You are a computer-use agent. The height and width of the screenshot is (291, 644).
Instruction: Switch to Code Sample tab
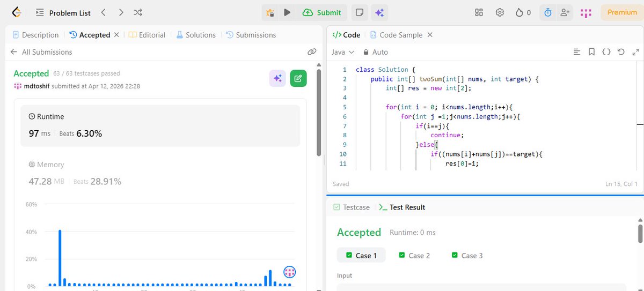tap(396, 35)
